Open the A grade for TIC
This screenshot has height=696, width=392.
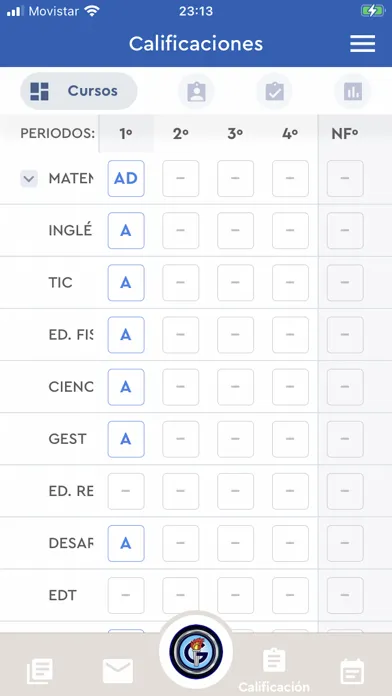(x=126, y=283)
